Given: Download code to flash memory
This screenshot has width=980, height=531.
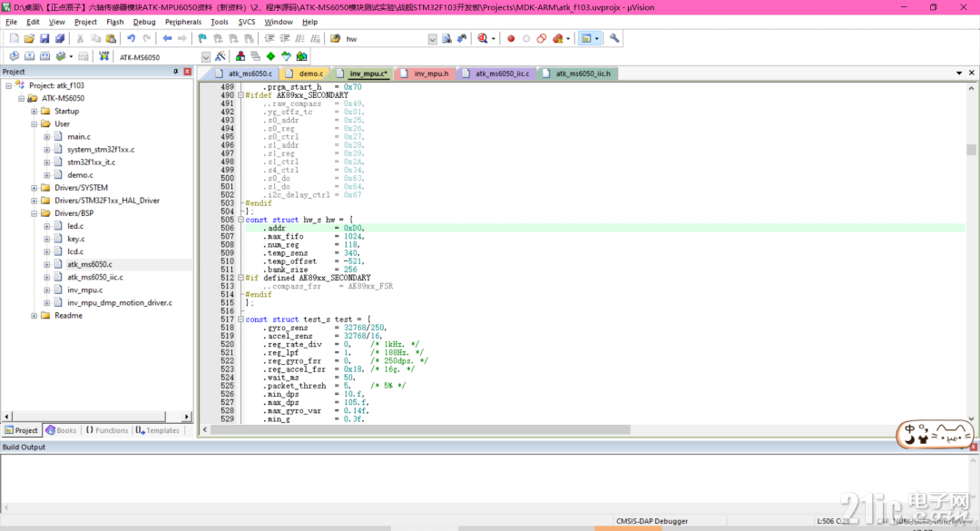Looking at the screenshot, I should pyautogui.click(x=103, y=56).
